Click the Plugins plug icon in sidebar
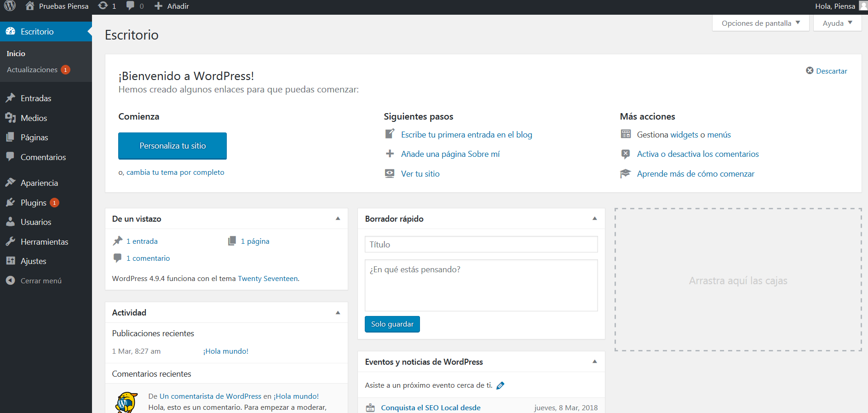868x413 pixels. [x=11, y=202]
